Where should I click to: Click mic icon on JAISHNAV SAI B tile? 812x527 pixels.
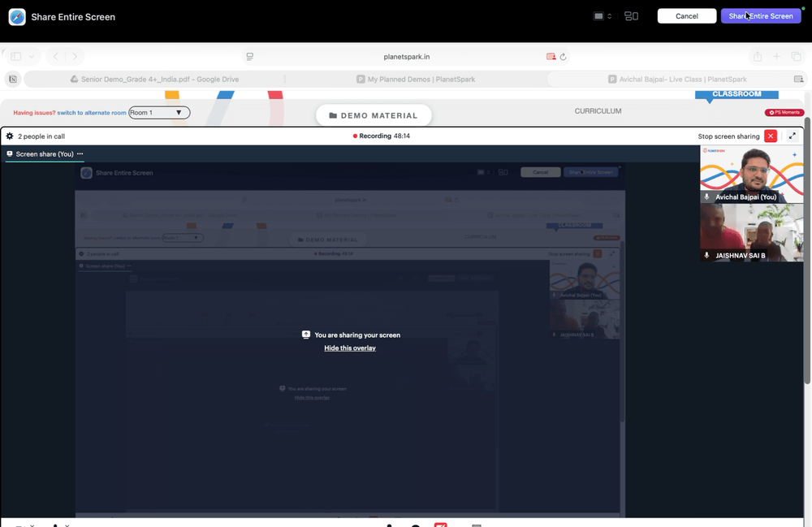pyautogui.click(x=706, y=255)
